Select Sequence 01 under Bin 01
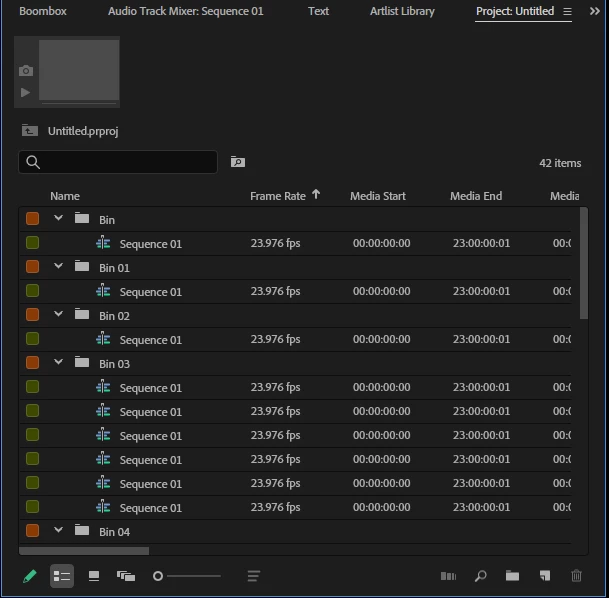This screenshot has height=598, width=609. point(151,292)
